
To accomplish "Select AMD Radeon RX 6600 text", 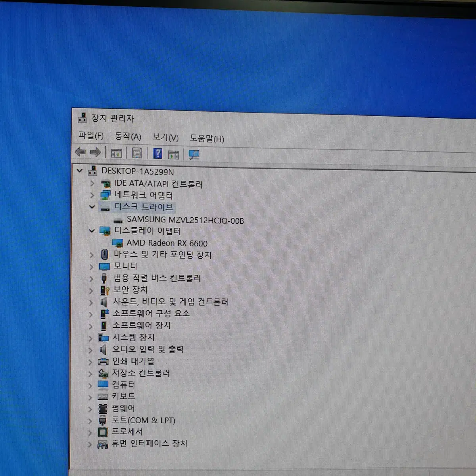I will tap(167, 243).
